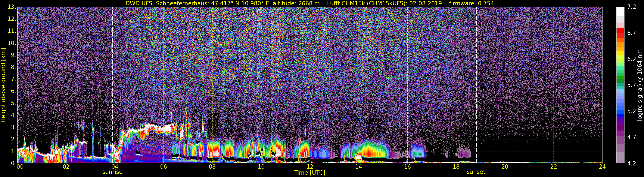This screenshot has width=644, height=177.
Task: Click the time axis tick label 12
Action: click(309, 167)
